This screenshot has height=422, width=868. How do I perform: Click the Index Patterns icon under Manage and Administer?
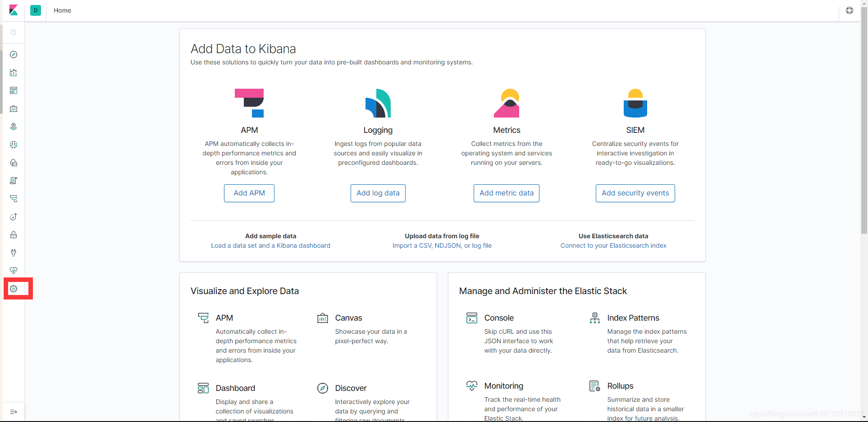coord(595,318)
